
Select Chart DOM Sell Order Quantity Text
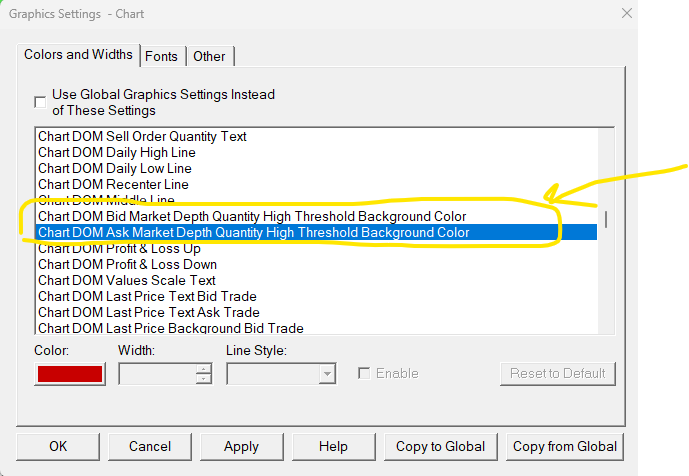point(142,136)
